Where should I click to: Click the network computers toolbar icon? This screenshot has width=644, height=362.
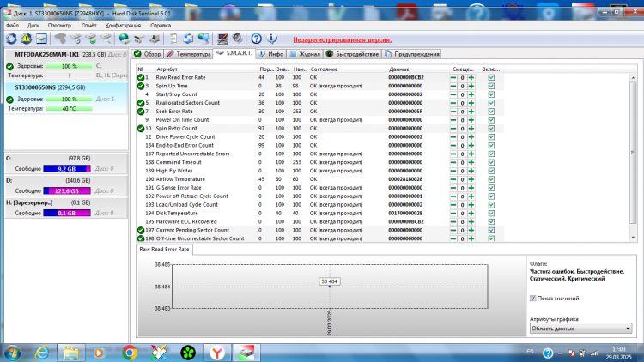click(204, 39)
